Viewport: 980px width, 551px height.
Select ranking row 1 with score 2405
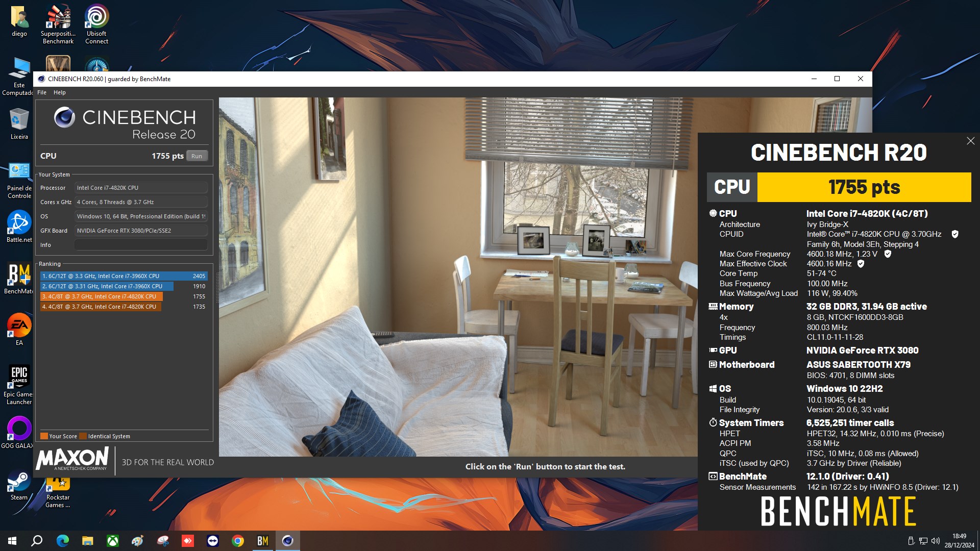click(x=124, y=276)
